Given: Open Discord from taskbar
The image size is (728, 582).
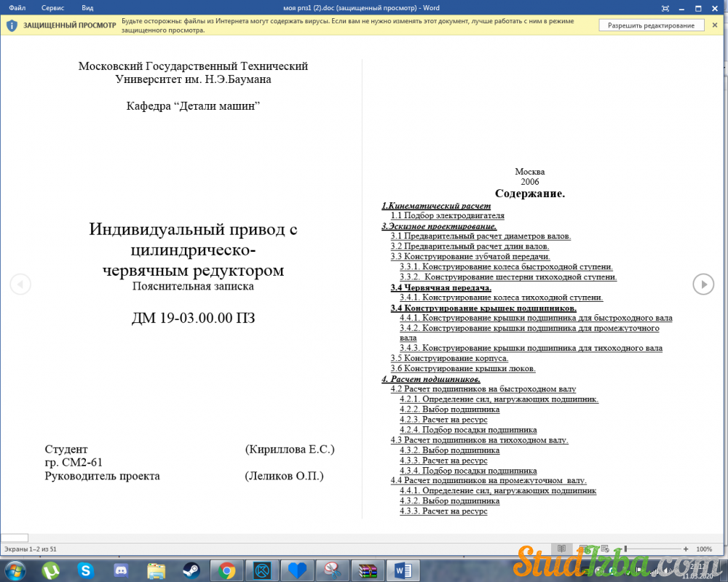Looking at the screenshot, I should click(x=121, y=570).
